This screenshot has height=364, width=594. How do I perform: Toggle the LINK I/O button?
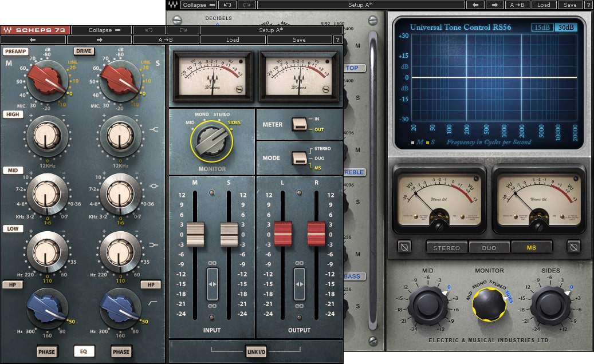pos(256,351)
